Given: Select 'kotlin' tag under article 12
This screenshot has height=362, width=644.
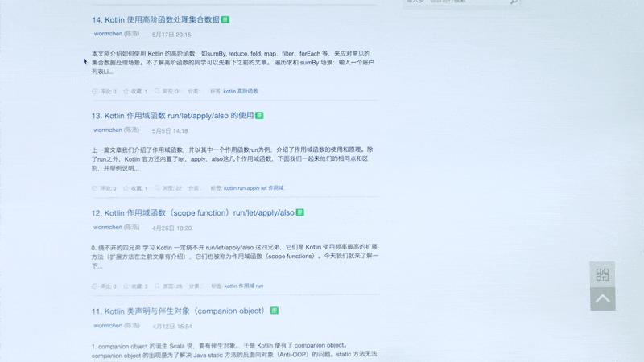Looking at the screenshot, I should click(x=230, y=286).
